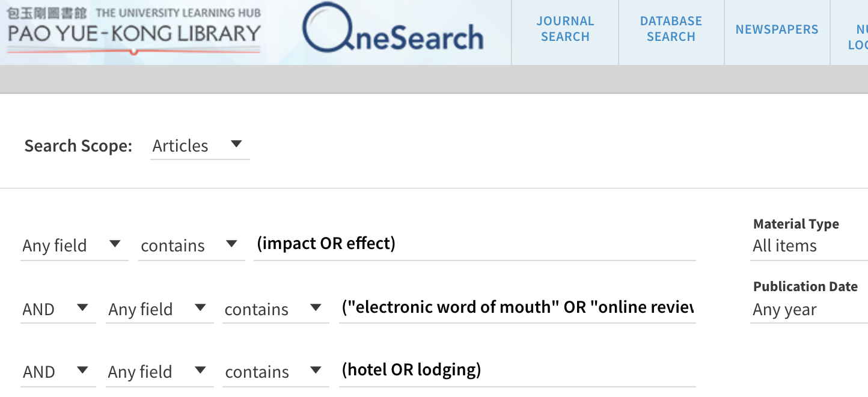The height and width of the screenshot is (397, 868).
Task: Open the second row's contains dropdown
Action: (275, 309)
